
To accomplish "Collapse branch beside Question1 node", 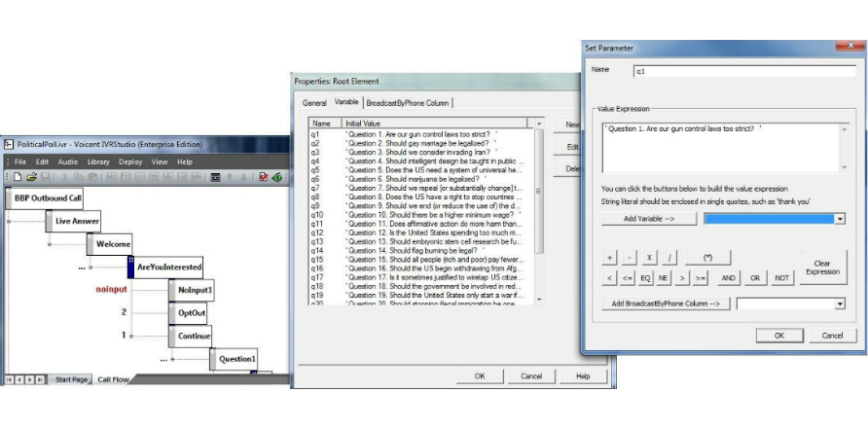I will tap(172, 359).
